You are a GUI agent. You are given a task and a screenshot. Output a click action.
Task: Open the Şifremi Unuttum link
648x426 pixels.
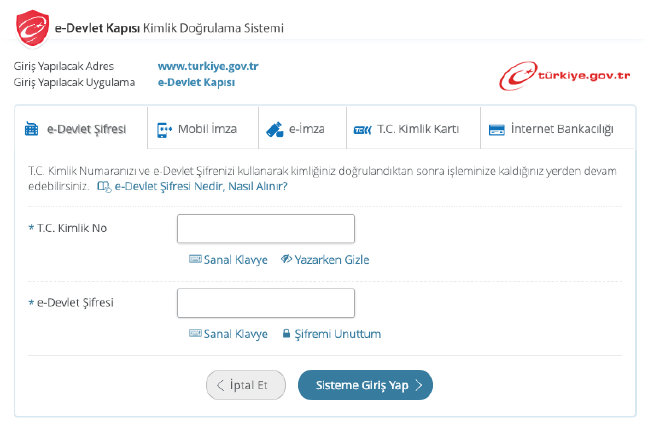point(337,334)
